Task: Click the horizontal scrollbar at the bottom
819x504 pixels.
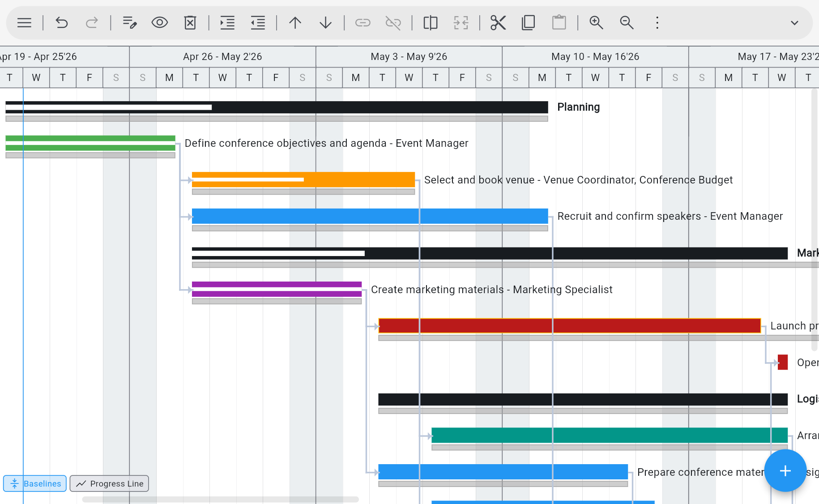Action: click(x=219, y=498)
